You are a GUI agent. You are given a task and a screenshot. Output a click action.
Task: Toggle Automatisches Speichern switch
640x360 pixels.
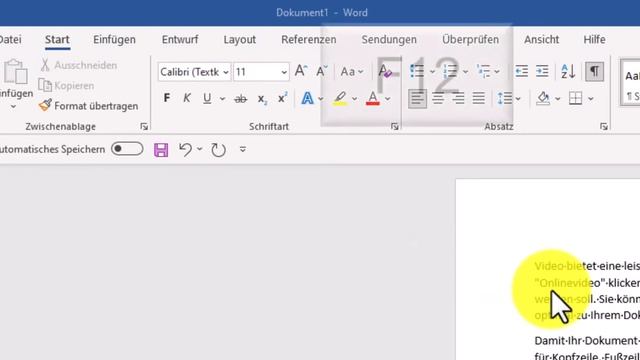(x=127, y=149)
